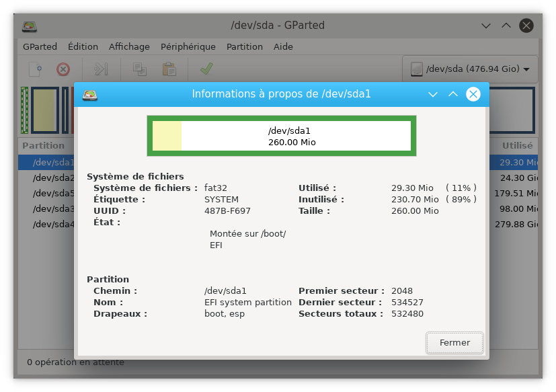
Task: Click the 'boot, esp' flags value
Action: click(225, 313)
